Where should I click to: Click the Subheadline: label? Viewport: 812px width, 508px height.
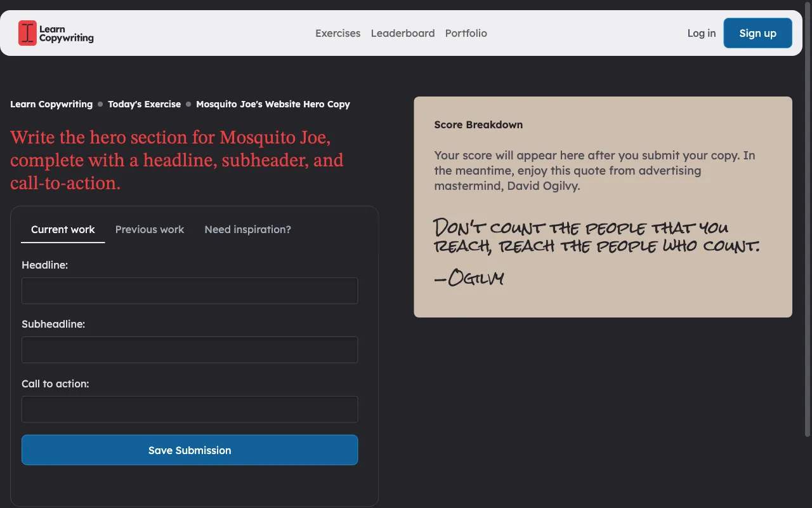coord(53,324)
